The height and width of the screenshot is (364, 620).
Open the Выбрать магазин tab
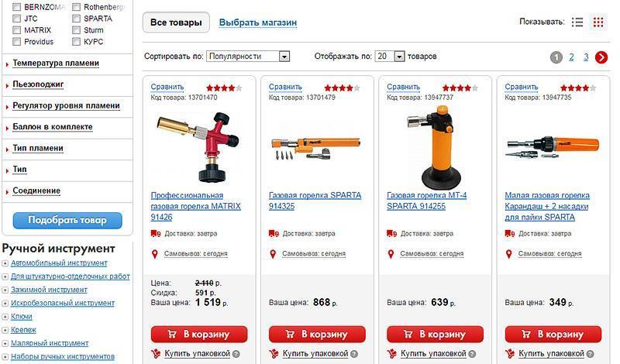click(x=258, y=22)
